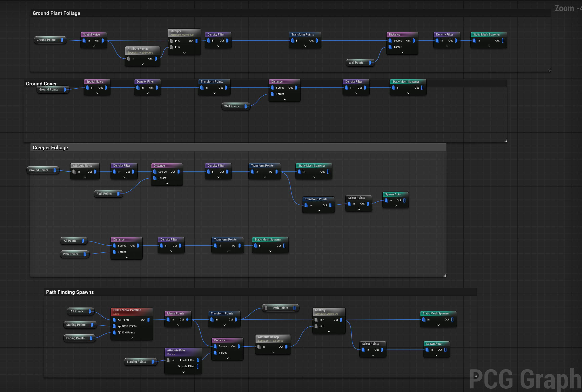Click the Ending Points node's output pin

[x=91, y=338]
